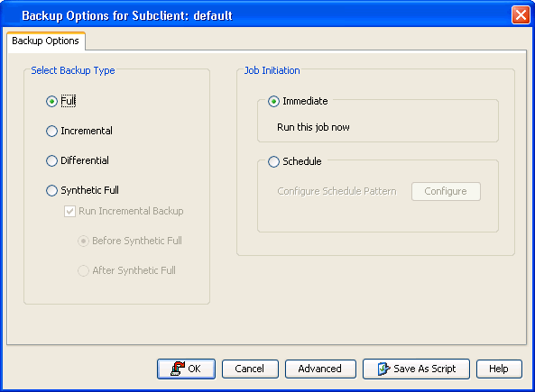
Task: Click the Run this job now text
Action: point(313,127)
